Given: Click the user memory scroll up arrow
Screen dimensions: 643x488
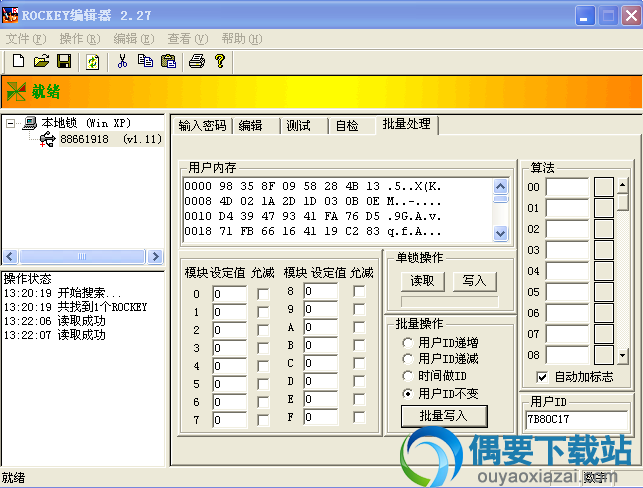Looking at the screenshot, I should click(500, 187).
